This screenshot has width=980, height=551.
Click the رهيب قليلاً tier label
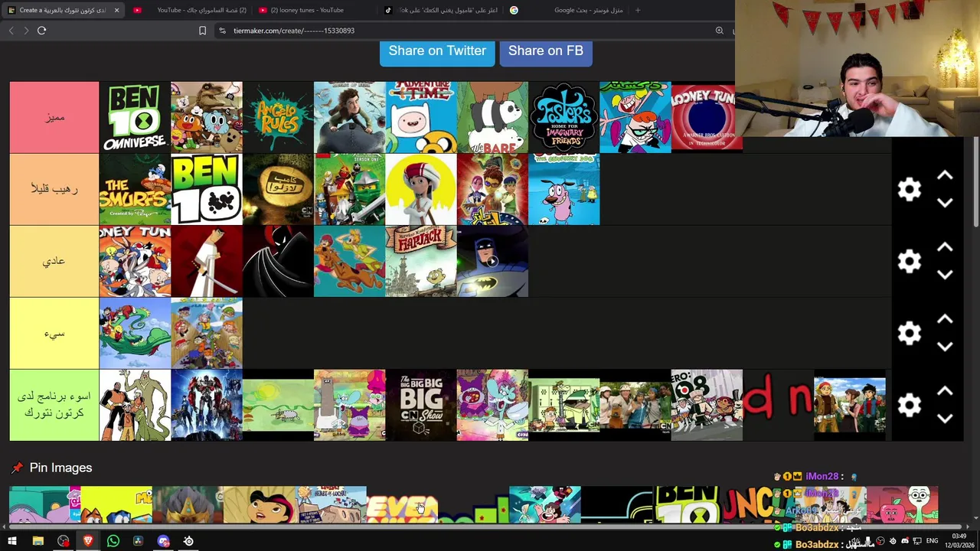point(54,189)
